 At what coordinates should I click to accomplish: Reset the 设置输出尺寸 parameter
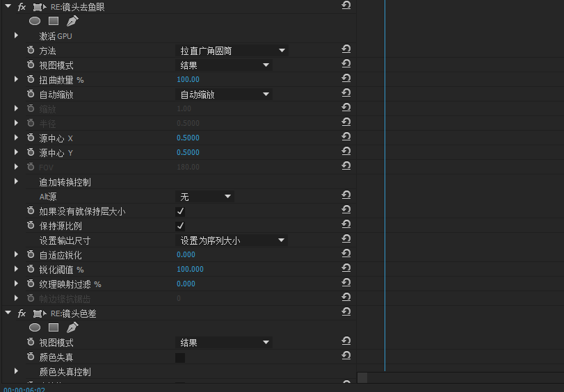pyautogui.click(x=346, y=239)
